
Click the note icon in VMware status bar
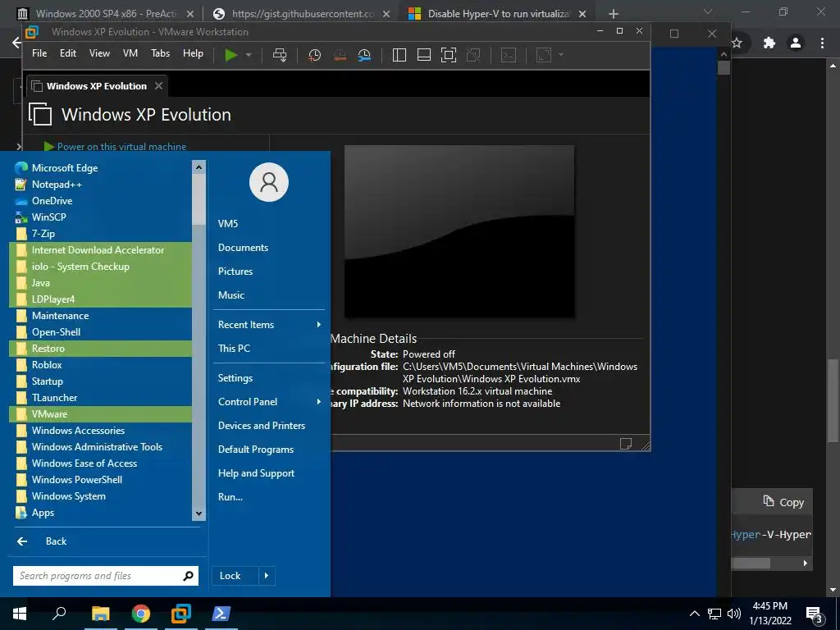[x=625, y=444]
